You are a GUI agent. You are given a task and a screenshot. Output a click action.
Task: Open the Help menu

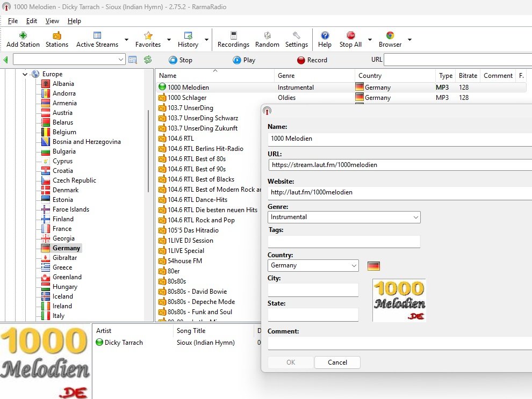(x=74, y=21)
